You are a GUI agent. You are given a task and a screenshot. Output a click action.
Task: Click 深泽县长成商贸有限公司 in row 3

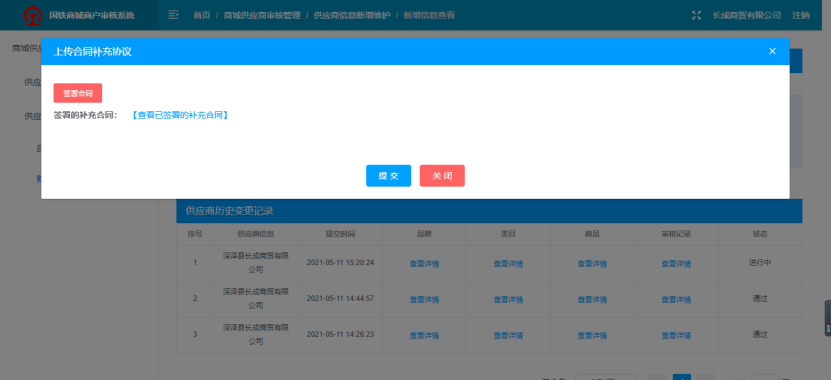(x=255, y=335)
